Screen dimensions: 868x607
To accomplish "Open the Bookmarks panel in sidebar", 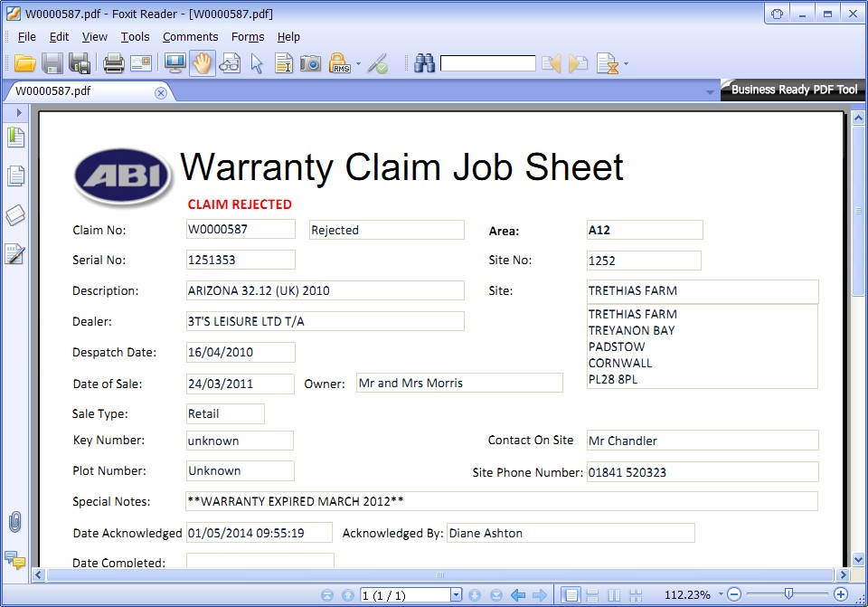I will click(x=15, y=138).
